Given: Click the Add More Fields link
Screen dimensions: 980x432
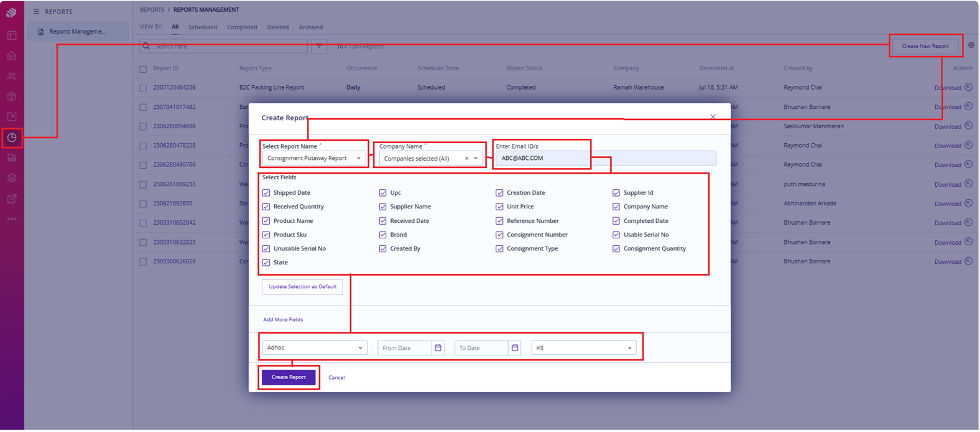Looking at the screenshot, I should click(x=283, y=320).
